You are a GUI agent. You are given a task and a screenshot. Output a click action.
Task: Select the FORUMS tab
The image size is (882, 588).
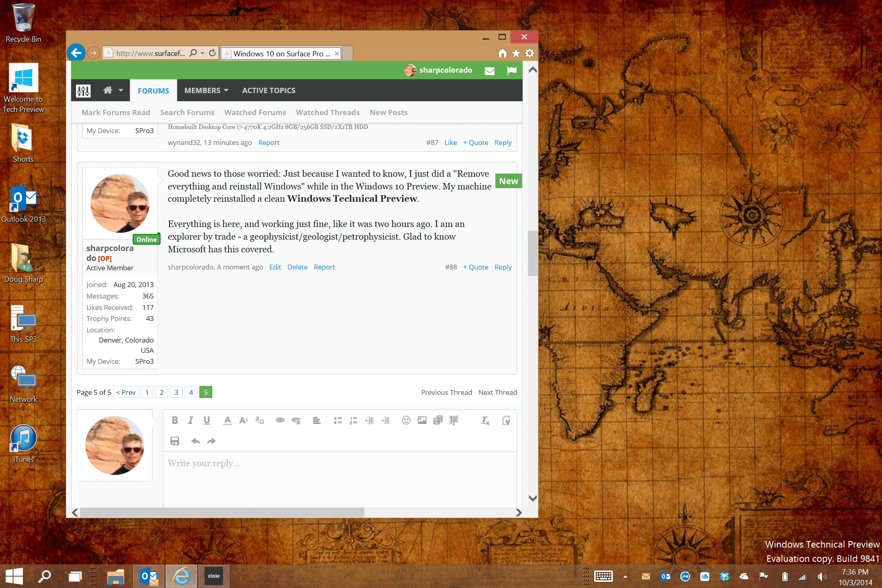point(154,91)
